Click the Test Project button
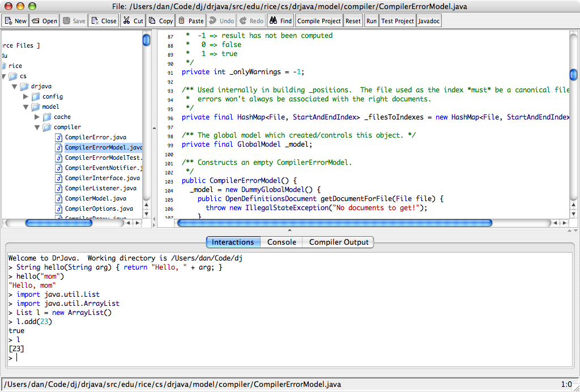 pyautogui.click(x=397, y=21)
